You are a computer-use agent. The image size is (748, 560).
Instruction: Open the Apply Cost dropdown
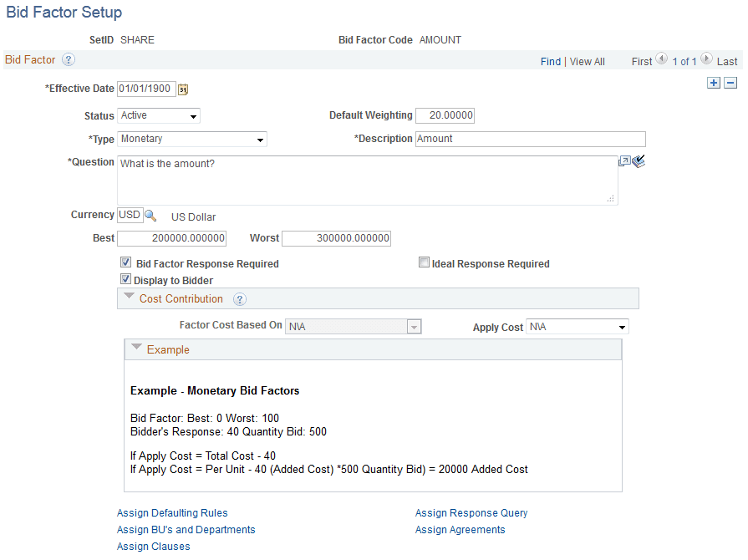point(622,327)
